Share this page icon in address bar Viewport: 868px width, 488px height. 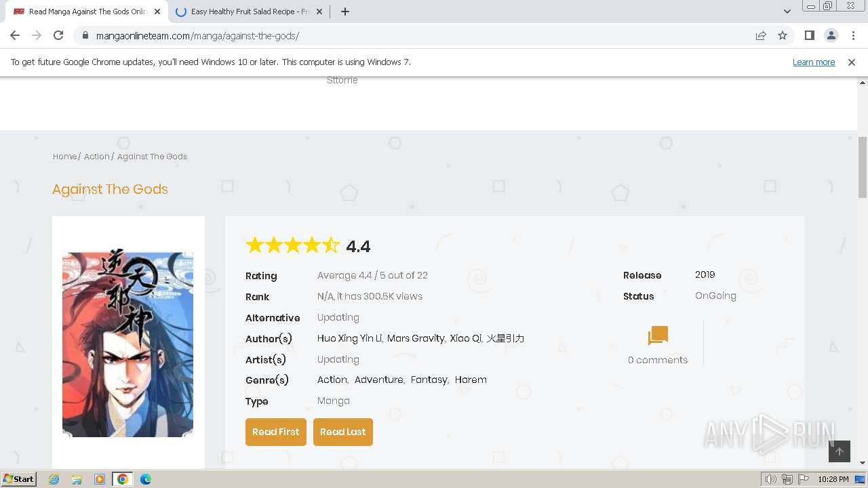(x=761, y=36)
